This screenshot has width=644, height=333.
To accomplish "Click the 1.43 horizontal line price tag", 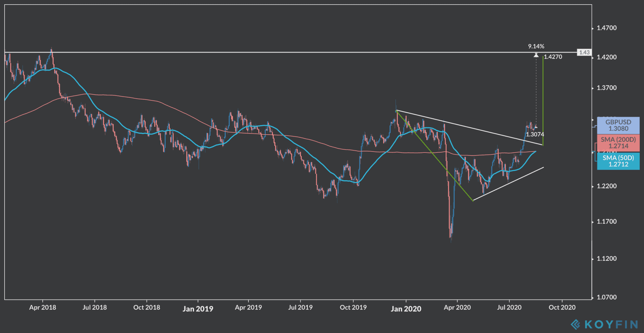I will [x=584, y=52].
